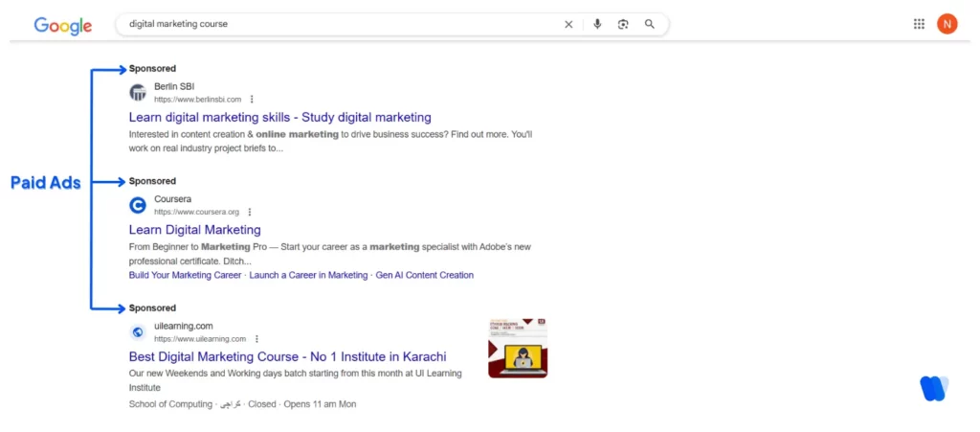Screen dimensions: 980x432
Task: Open Learn digital marketing skills ad headline
Action: pyautogui.click(x=280, y=117)
